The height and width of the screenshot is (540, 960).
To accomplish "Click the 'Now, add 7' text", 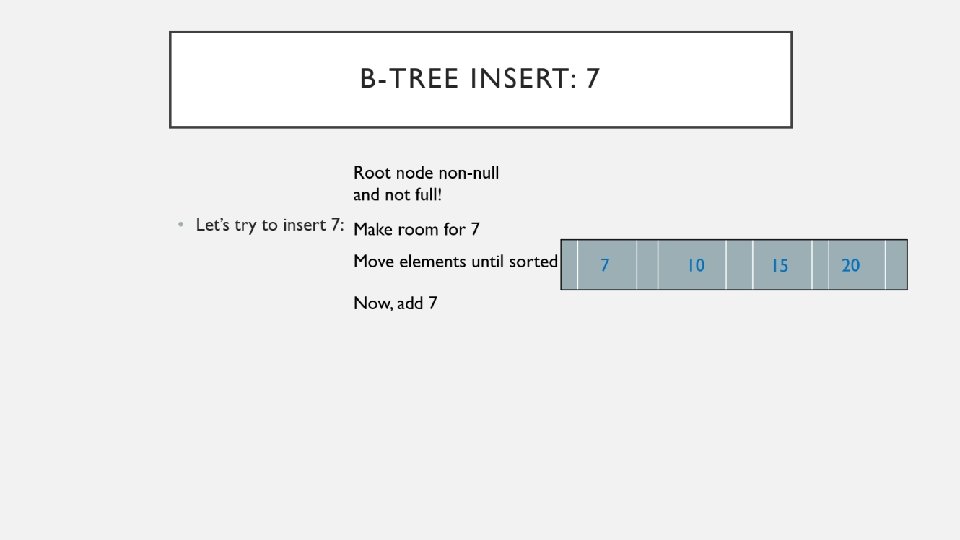I will click(395, 303).
